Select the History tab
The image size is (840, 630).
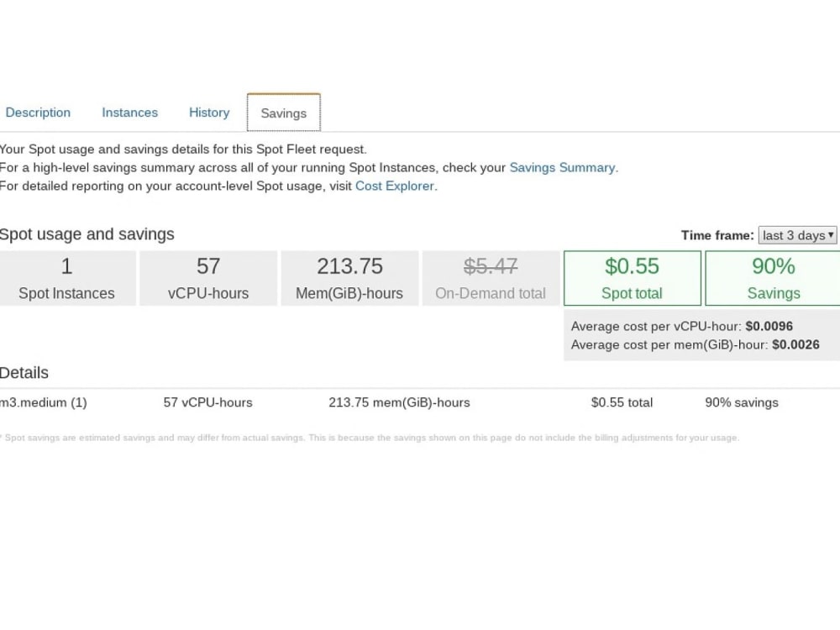point(208,112)
